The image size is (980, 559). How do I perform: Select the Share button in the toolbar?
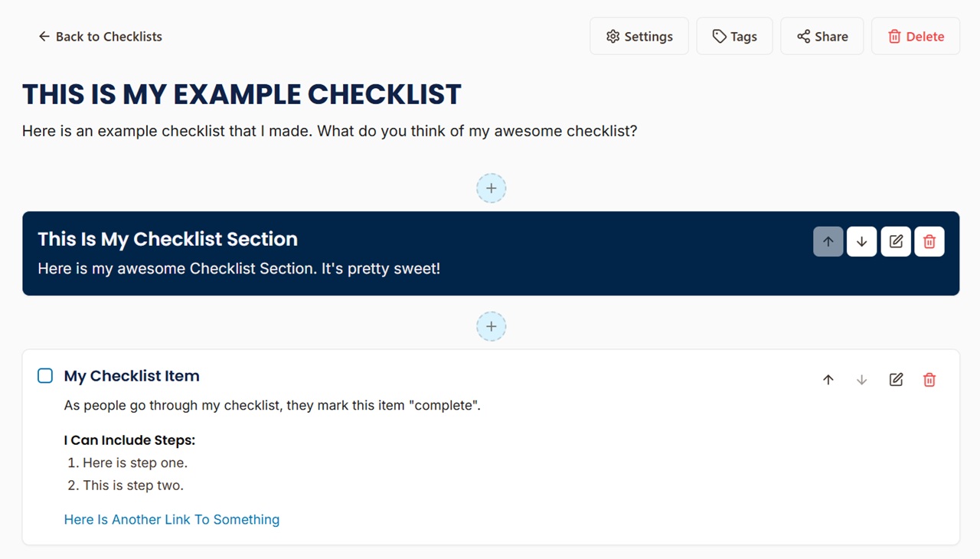click(822, 36)
